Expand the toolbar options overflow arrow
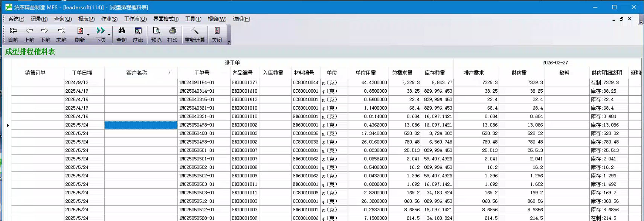Screen dimensions: 644x221 229,43
